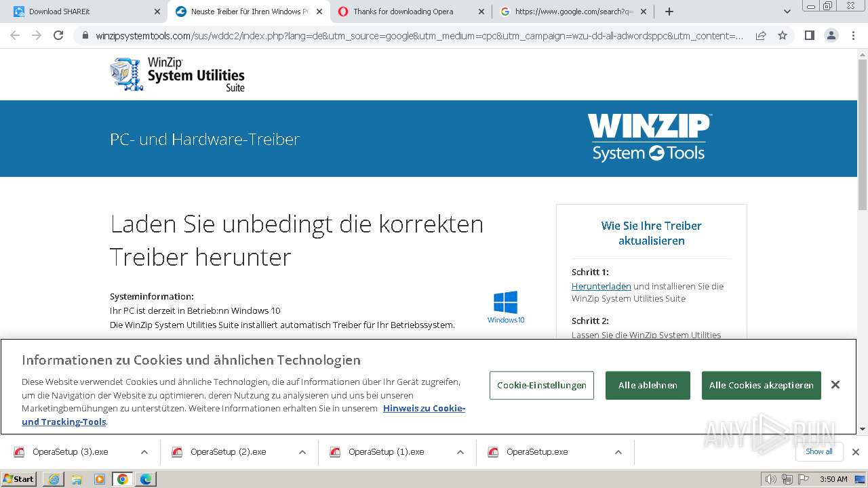Click the Schritt 2: label
This screenshot has height=488, width=868.
coord(590,321)
